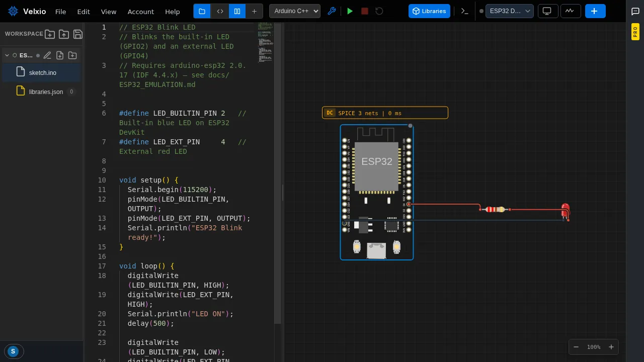644x362 pixels.
Task: Add a new folder to the ESP project
Action: tap(72, 55)
